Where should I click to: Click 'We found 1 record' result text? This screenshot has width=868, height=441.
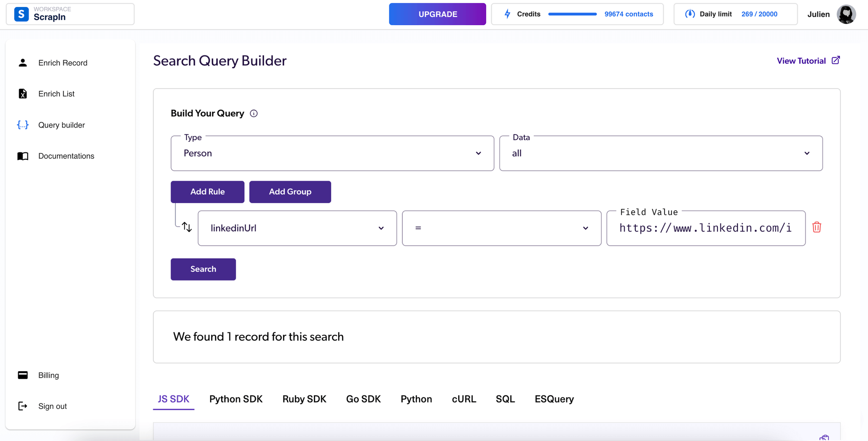(x=258, y=337)
